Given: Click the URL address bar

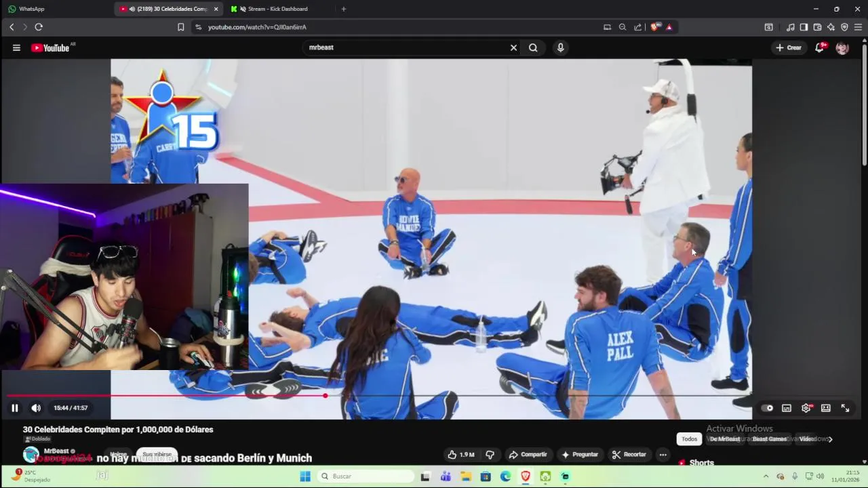Looking at the screenshot, I should point(400,27).
